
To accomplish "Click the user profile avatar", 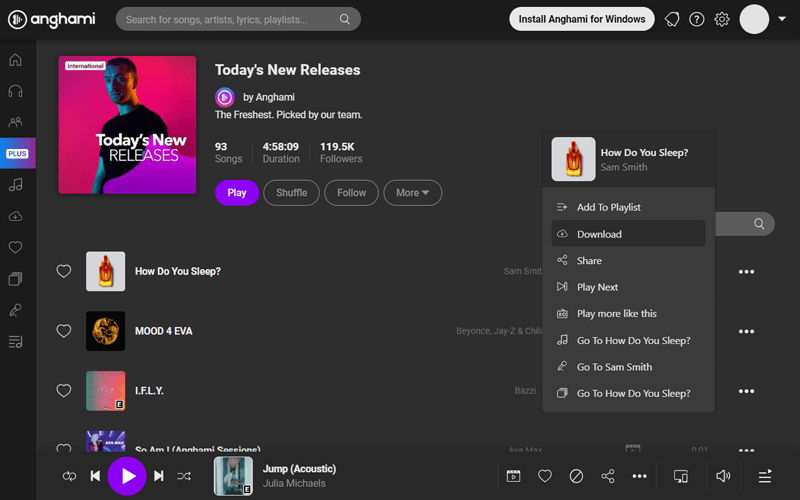I will click(x=754, y=19).
